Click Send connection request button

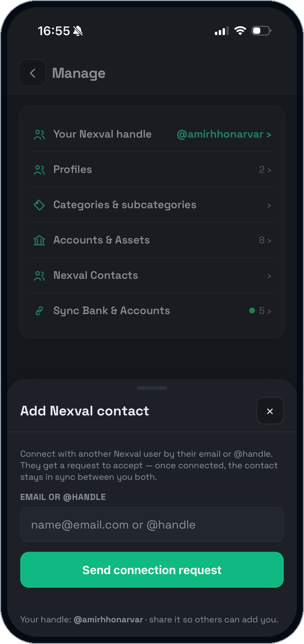coord(152,570)
